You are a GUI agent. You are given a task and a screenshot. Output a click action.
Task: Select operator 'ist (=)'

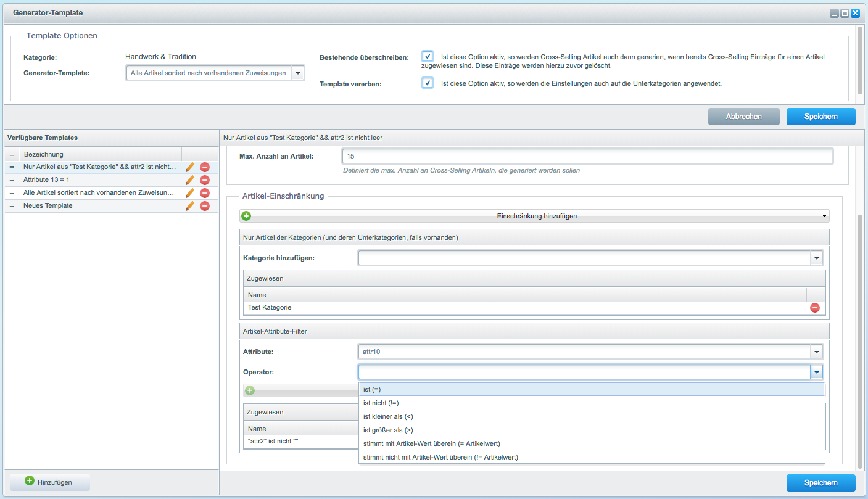point(592,389)
